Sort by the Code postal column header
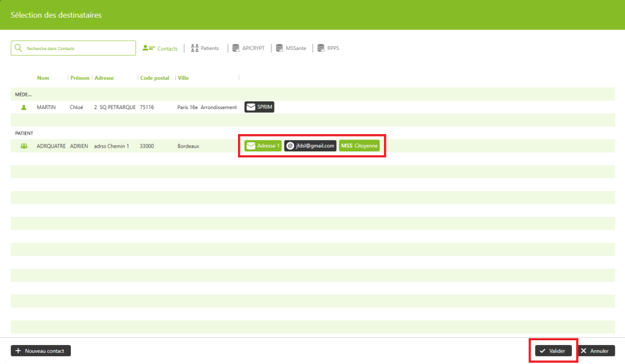This screenshot has height=364, width=625. (x=154, y=78)
